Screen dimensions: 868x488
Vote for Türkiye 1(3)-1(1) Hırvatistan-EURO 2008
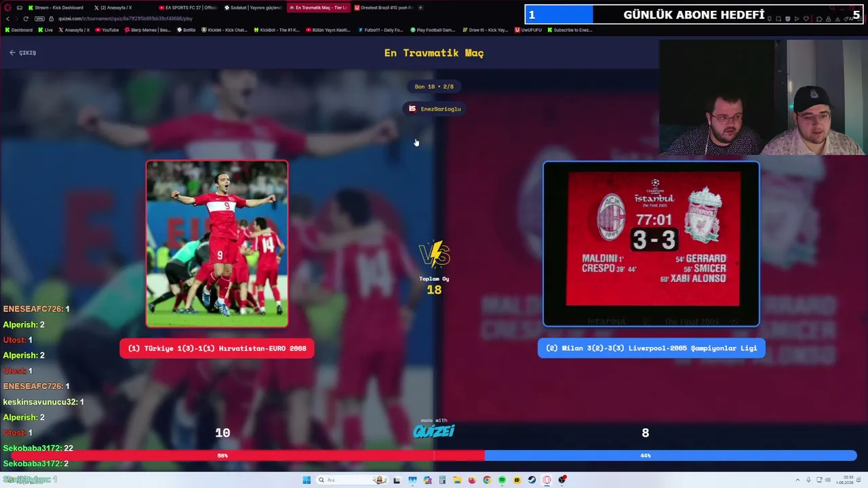click(217, 348)
